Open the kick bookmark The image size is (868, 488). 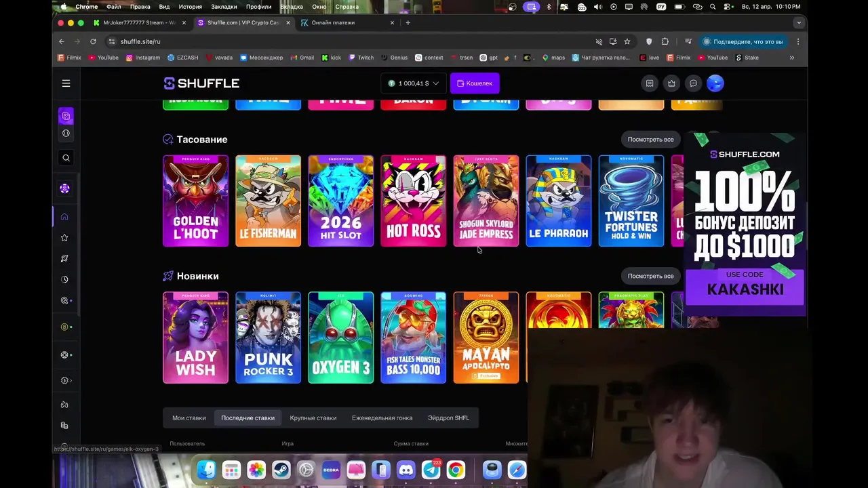(332, 58)
